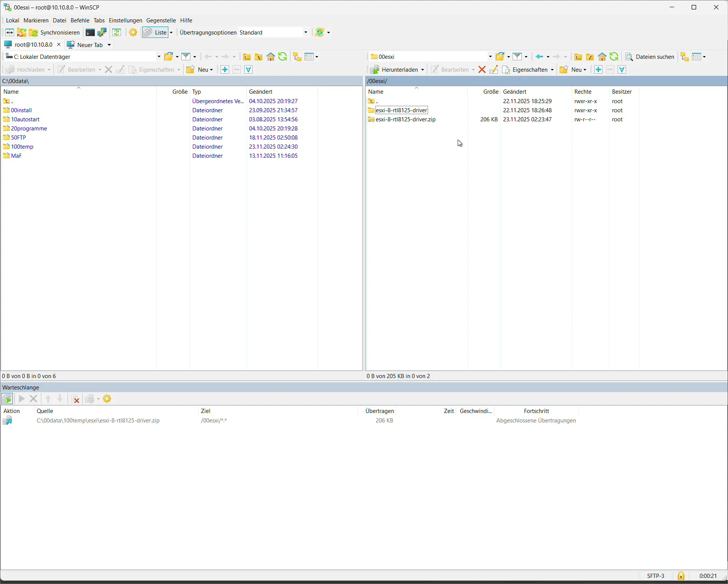728x584 pixels.
Task: Select esxi-8-rtl8125-driver.zip remote file
Action: [406, 119]
